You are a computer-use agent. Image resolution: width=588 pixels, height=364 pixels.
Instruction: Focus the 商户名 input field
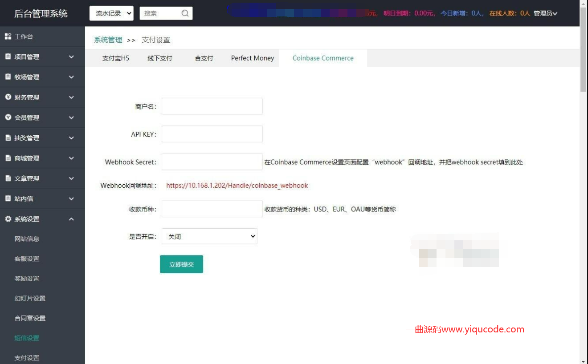[x=212, y=106]
